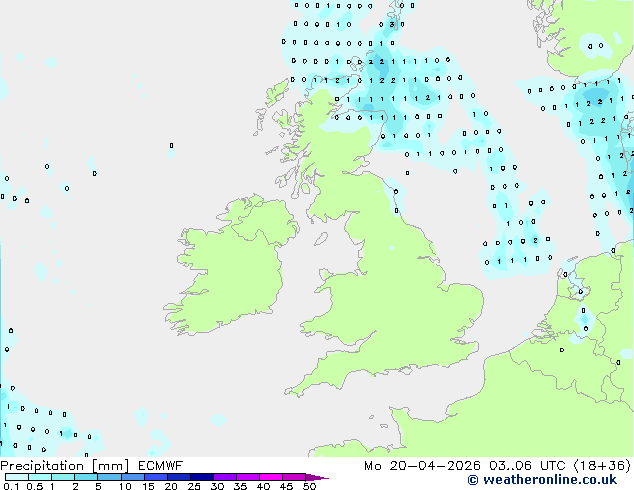Image resolution: width=634 pixels, height=490 pixels.
Task: Click the 'Mo 20-04-2026' date text
Action: 422,466
